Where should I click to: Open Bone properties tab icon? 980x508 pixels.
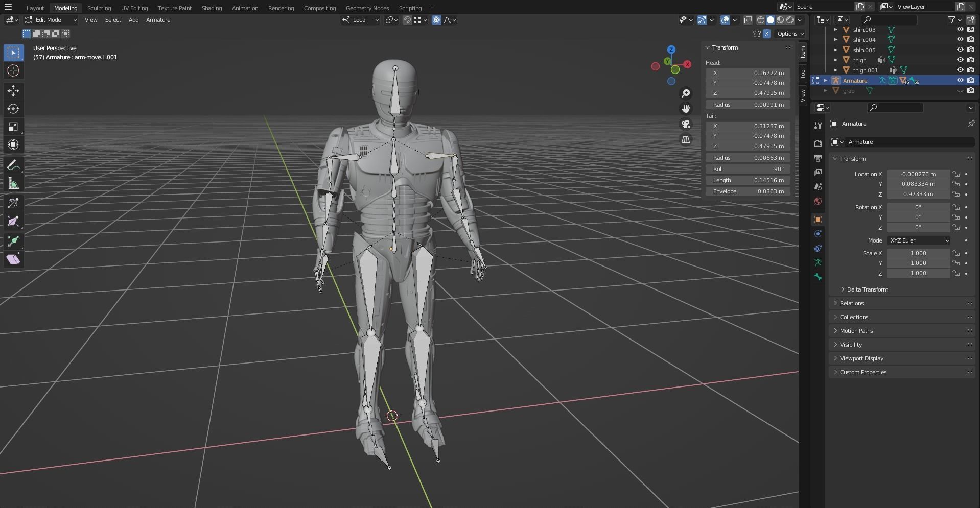click(818, 277)
